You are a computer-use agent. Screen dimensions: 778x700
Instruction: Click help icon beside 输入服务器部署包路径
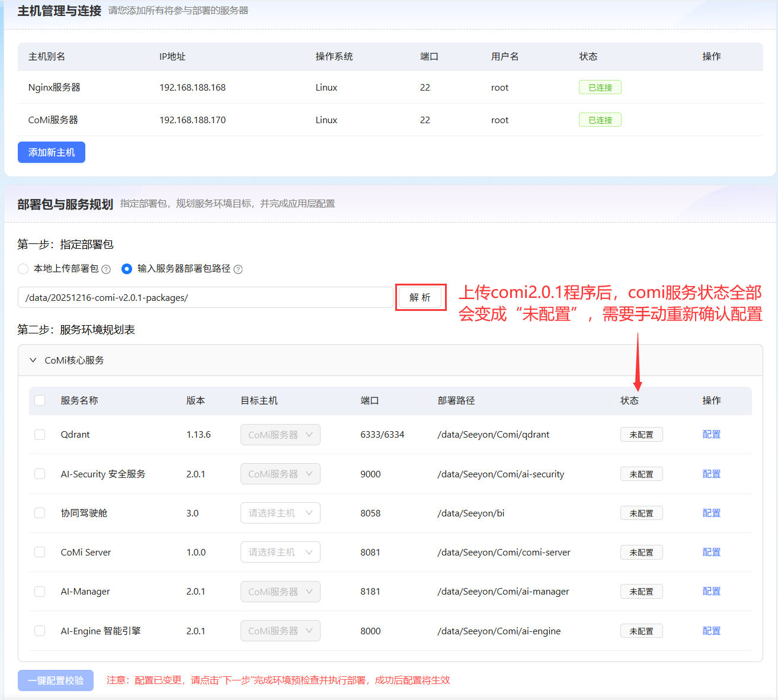238,269
